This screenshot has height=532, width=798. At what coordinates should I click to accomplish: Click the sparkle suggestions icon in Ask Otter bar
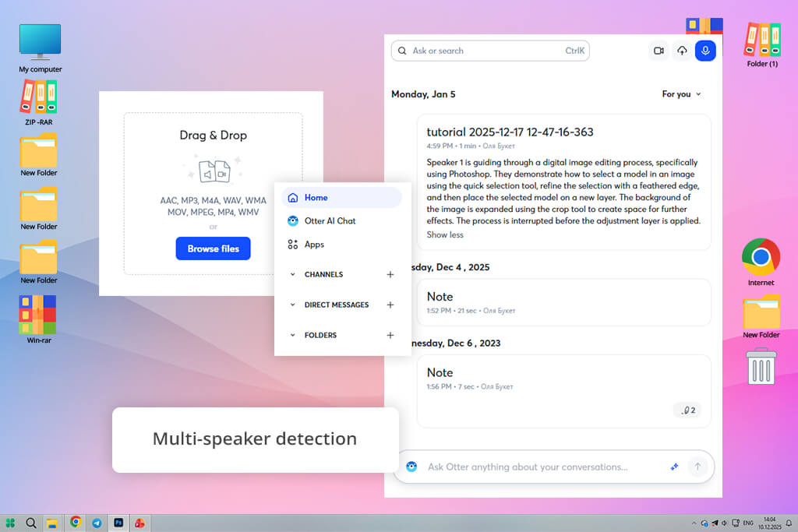(674, 467)
